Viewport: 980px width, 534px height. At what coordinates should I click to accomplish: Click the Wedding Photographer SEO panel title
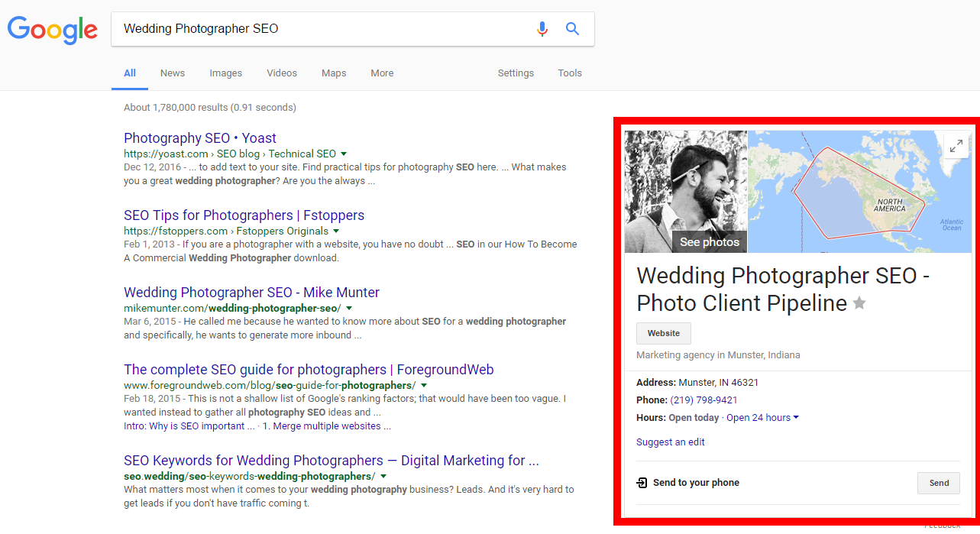point(783,289)
